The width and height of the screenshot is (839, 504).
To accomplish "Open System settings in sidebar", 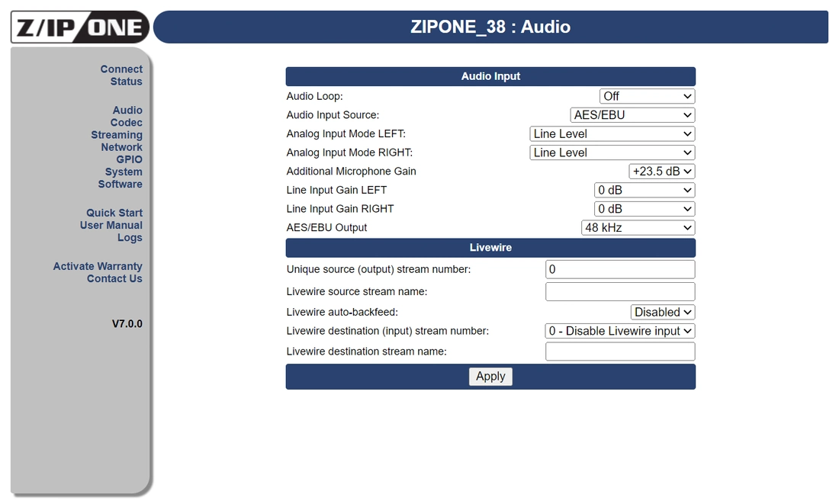I will tap(124, 172).
